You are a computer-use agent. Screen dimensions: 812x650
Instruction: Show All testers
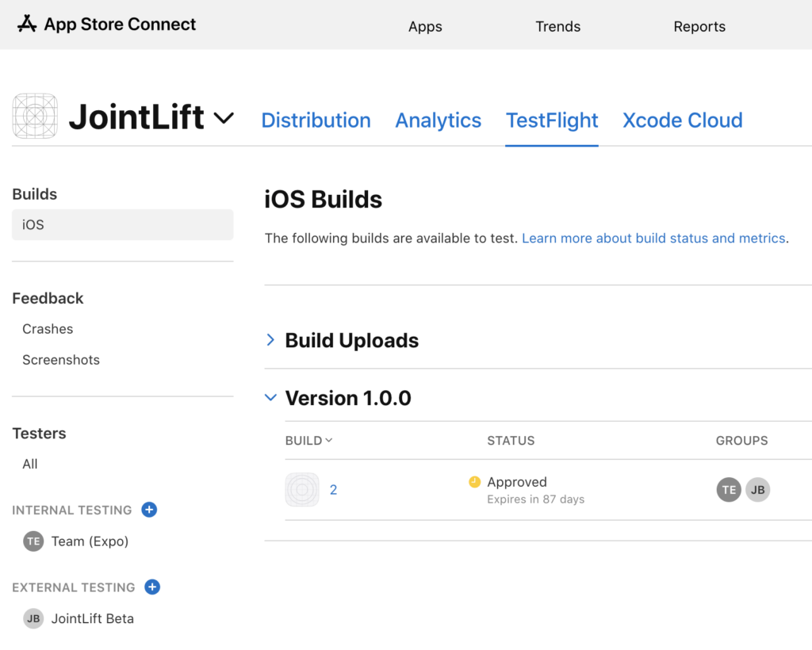tap(30, 464)
